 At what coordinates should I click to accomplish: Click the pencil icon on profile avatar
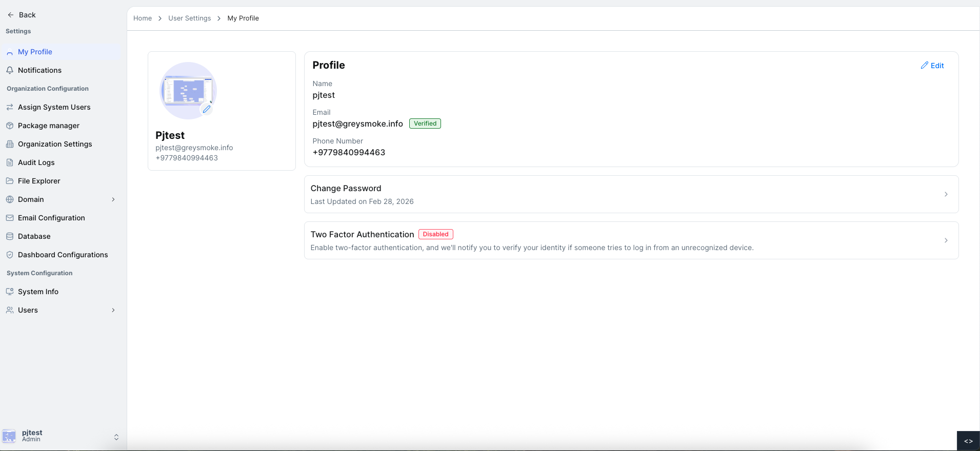tap(207, 109)
